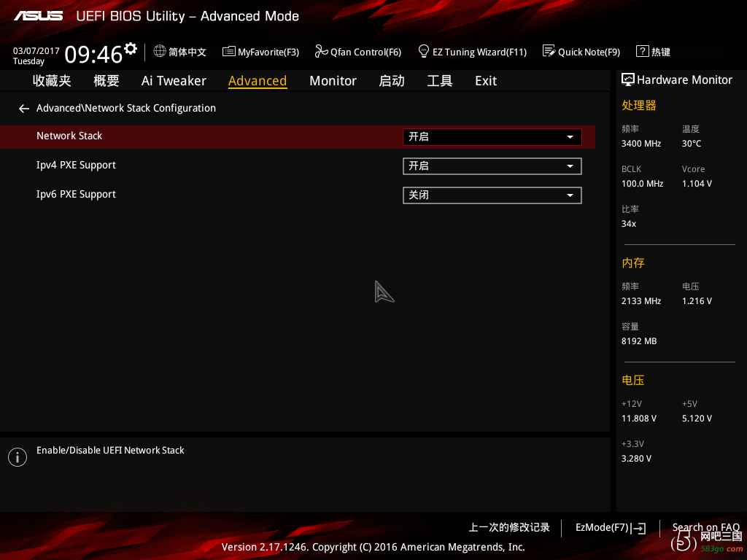Click the 100.0 MHz BCLK value
Screen dimensions: 747x560
pyautogui.click(x=642, y=183)
